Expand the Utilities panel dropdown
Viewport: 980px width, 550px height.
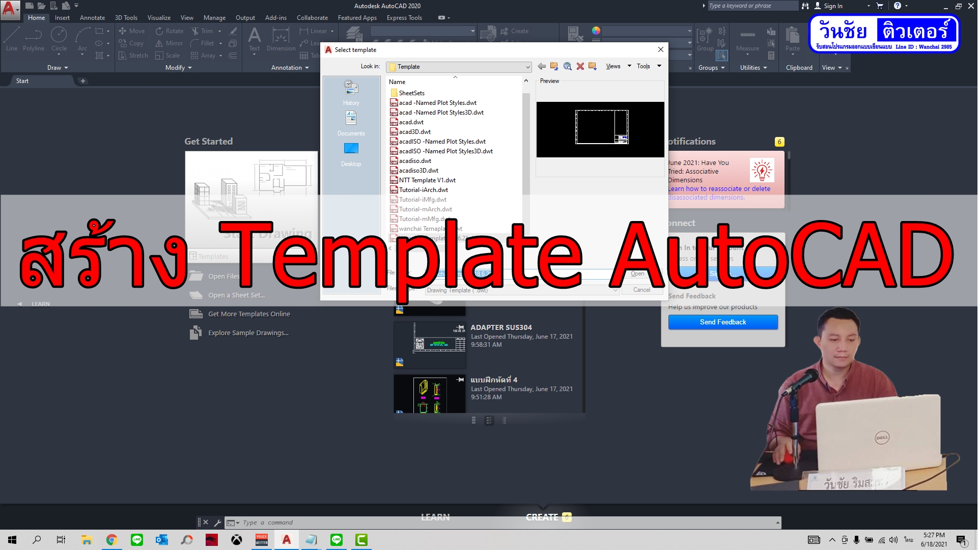(x=753, y=68)
